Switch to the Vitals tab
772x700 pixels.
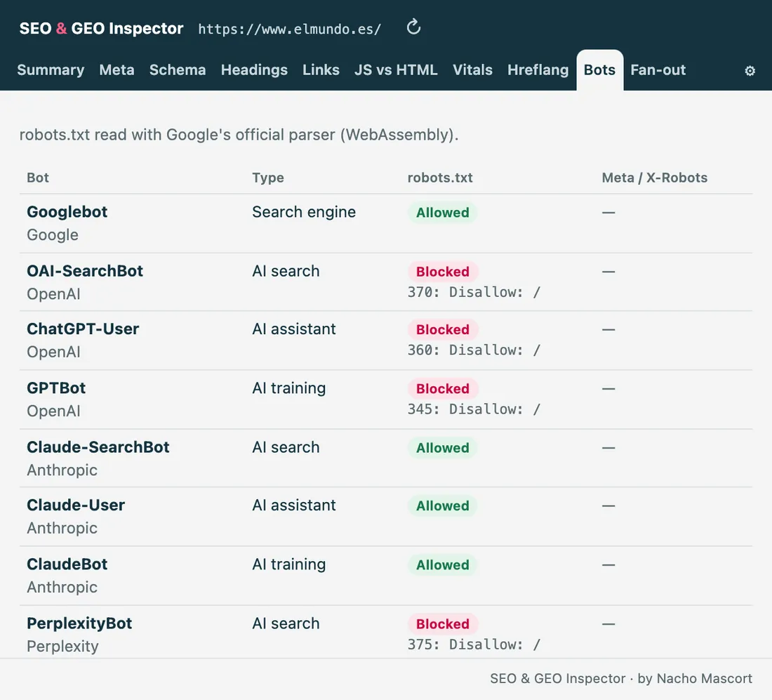[x=472, y=70]
